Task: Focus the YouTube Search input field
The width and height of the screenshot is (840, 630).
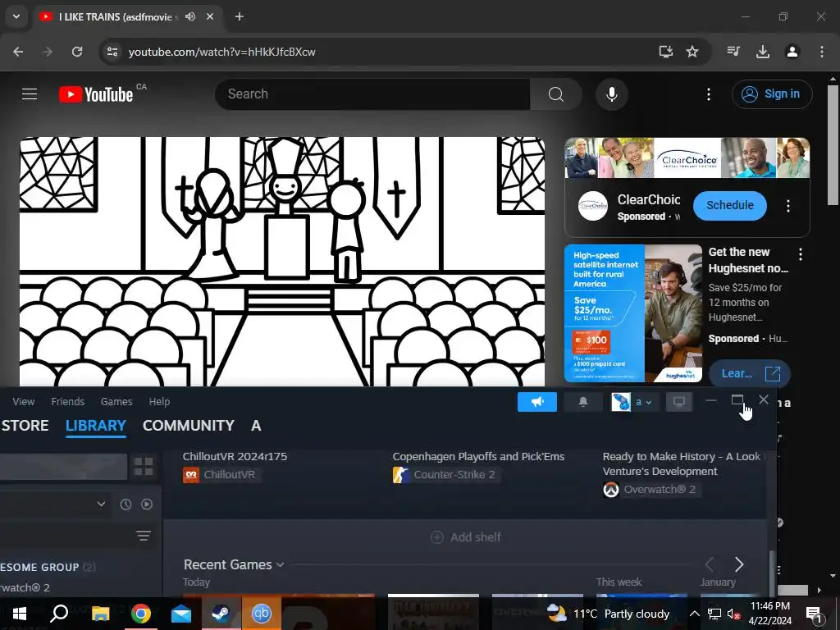Action: click(373, 94)
